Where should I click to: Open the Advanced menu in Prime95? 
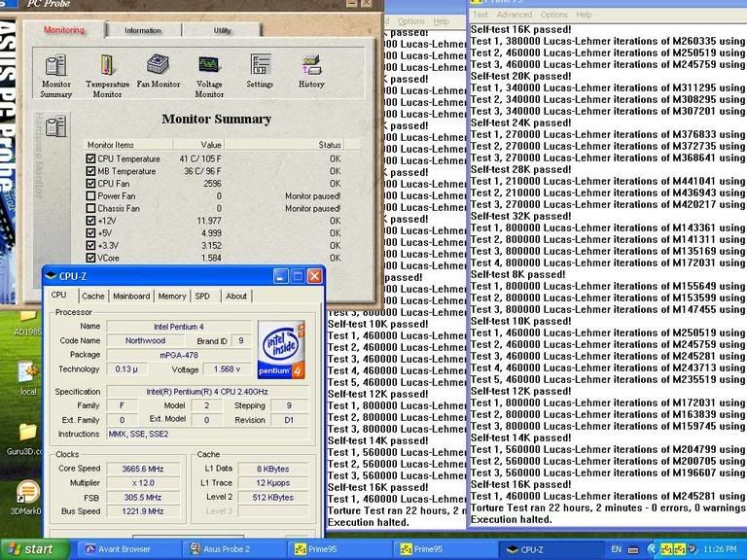(x=515, y=15)
